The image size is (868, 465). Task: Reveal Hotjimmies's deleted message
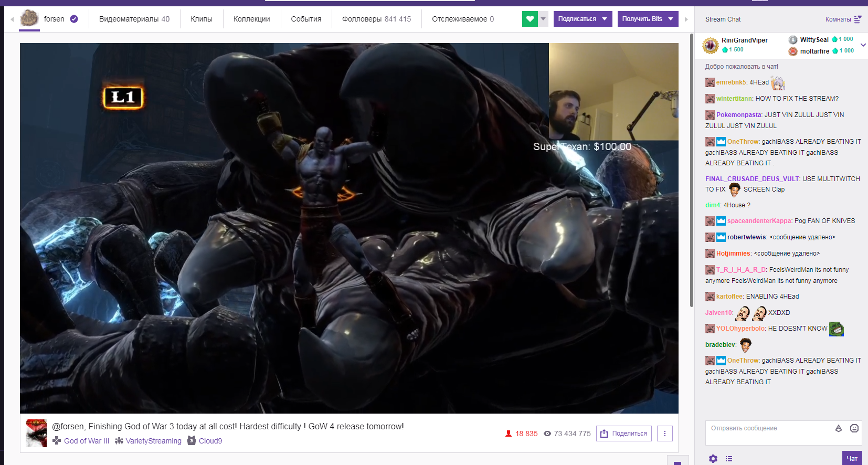[787, 253]
